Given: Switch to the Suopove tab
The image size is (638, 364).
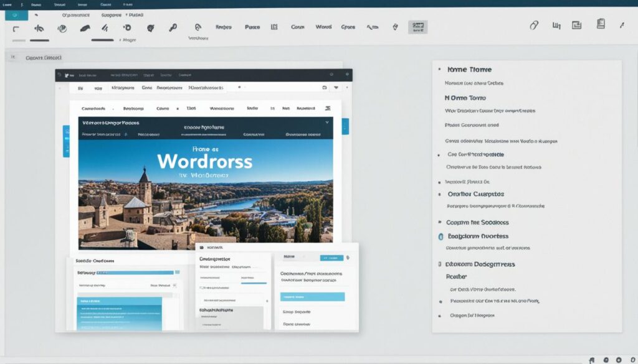Looking at the screenshot, I should coord(111,15).
